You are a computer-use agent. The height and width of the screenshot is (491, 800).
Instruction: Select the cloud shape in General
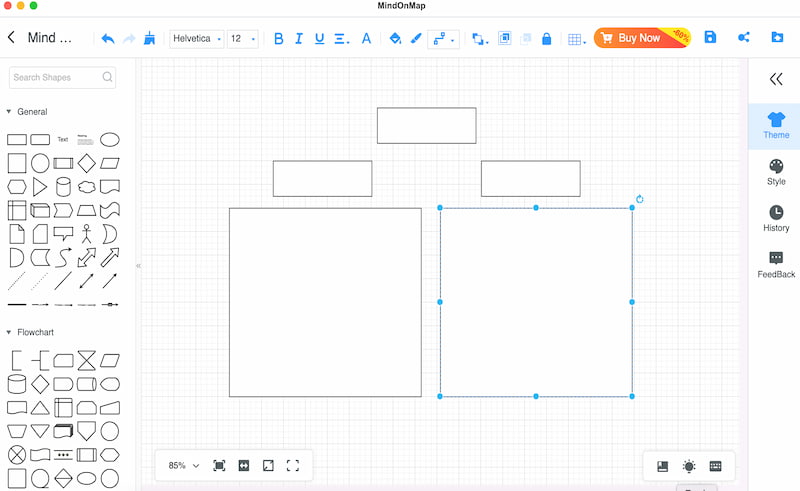pos(86,187)
